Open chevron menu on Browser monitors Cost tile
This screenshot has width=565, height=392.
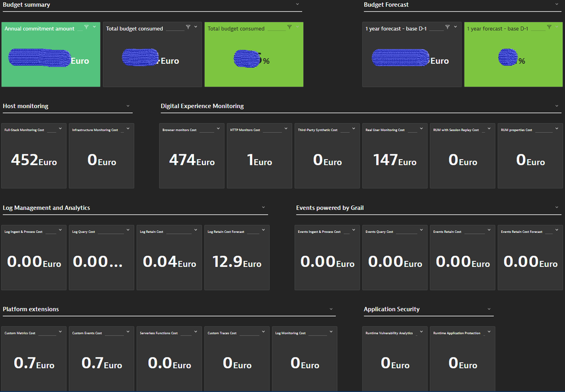click(218, 129)
